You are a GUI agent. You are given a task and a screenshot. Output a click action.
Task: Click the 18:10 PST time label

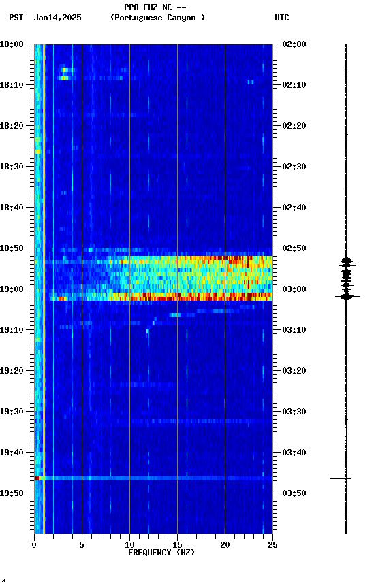[12, 85]
